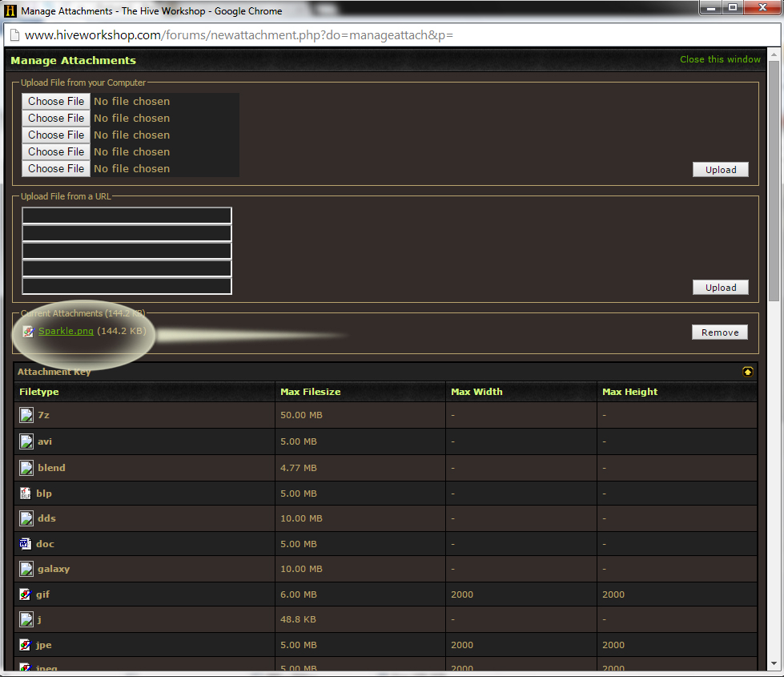Click the vertical scrollbar thumb

pos(774,180)
